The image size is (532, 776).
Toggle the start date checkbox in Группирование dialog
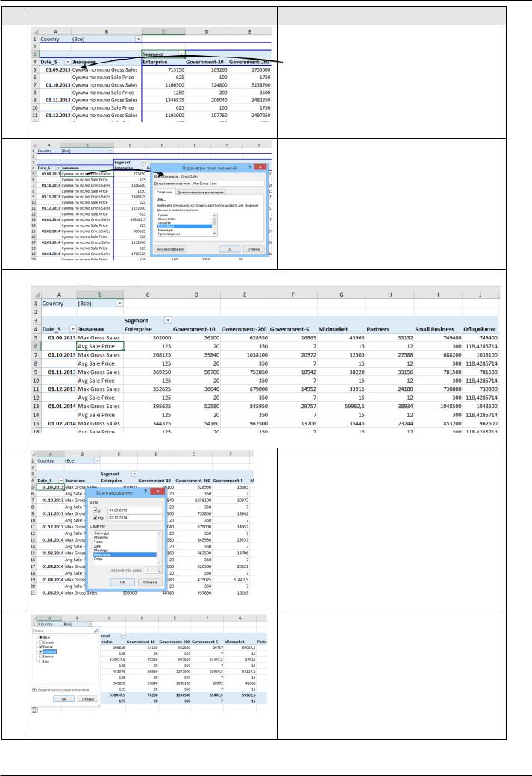coord(95,510)
